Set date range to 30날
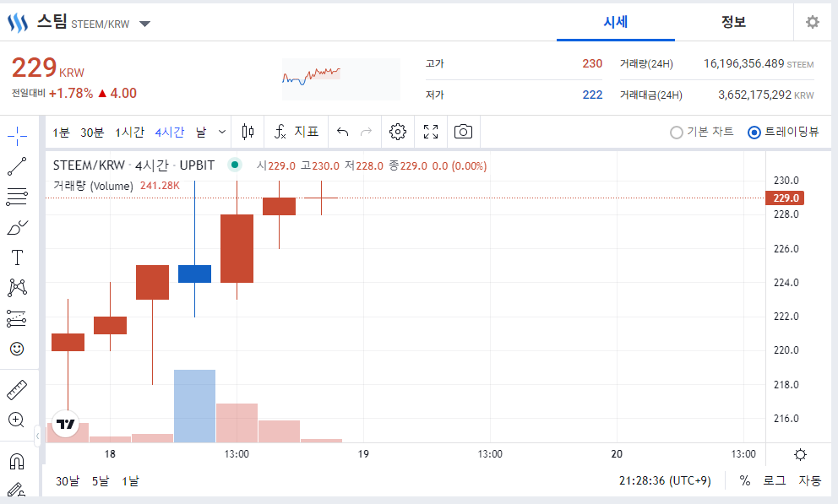This screenshot has width=838, height=504. click(x=68, y=481)
